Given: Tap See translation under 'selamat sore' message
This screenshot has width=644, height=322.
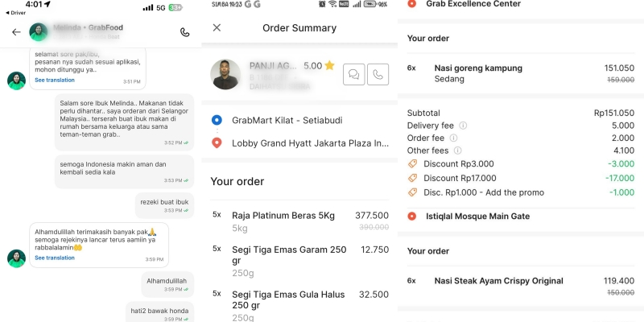Looking at the screenshot, I should (55, 80).
